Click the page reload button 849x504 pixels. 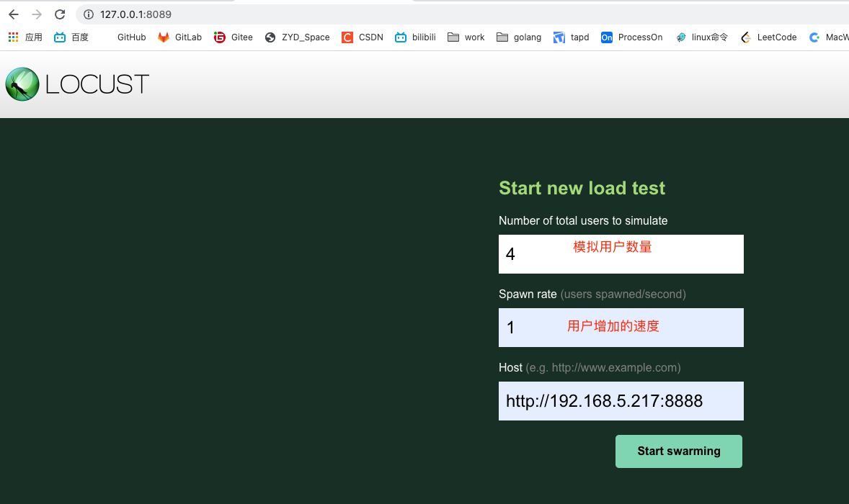click(x=60, y=14)
